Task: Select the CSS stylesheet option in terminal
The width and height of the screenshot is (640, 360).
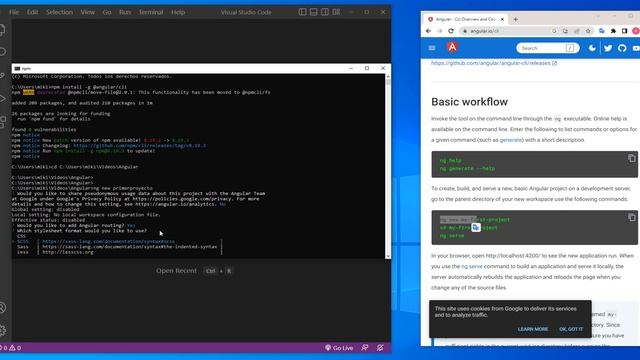Action: point(21,236)
